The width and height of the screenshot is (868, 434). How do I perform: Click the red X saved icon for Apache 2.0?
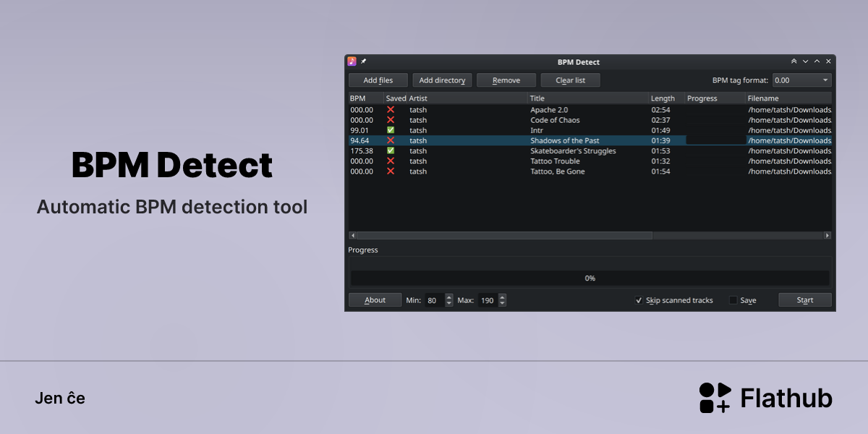point(391,110)
